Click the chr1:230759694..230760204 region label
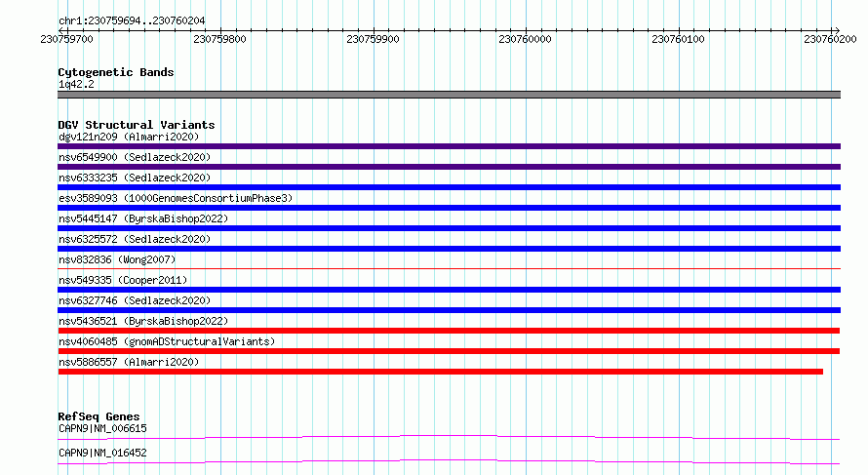868x475 pixels. [x=132, y=20]
